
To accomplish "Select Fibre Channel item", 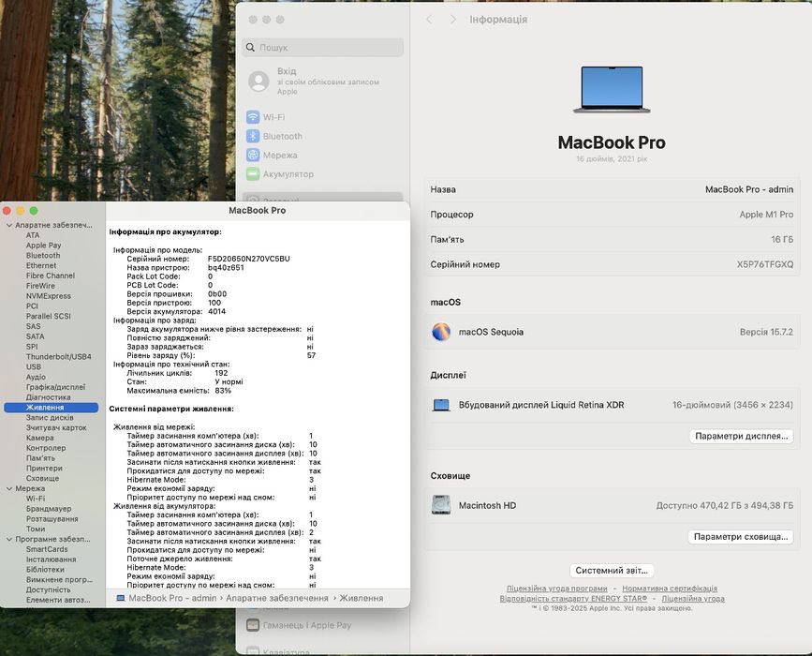I will pyautogui.click(x=51, y=276).
